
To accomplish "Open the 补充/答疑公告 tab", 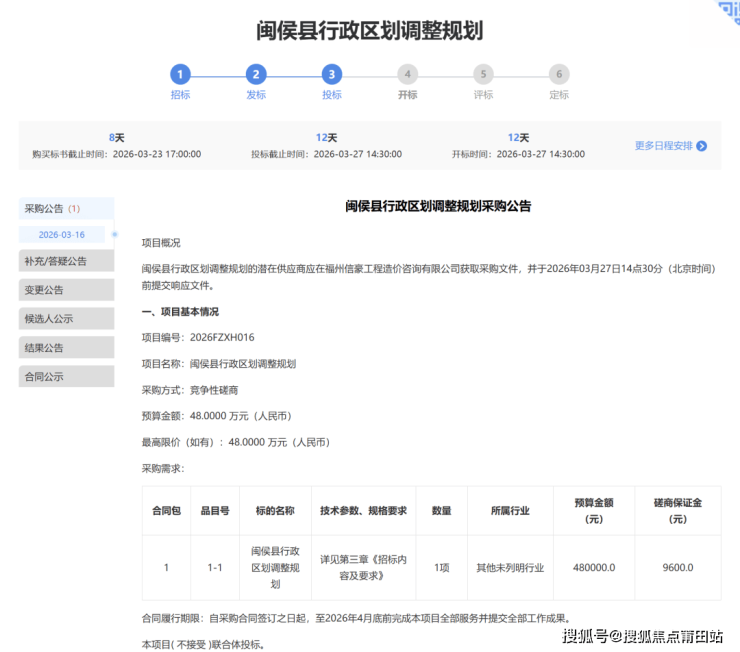I will click(x=66, y=261).
